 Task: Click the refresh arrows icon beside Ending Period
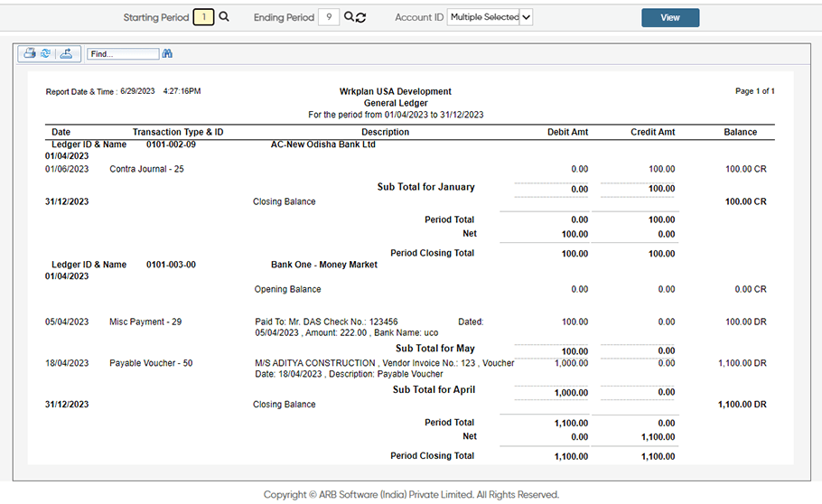[x=360, y=17]
